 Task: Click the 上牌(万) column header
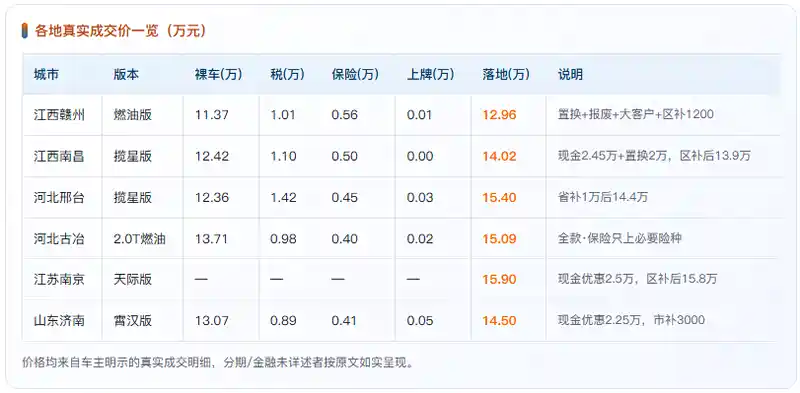[431, 75]
